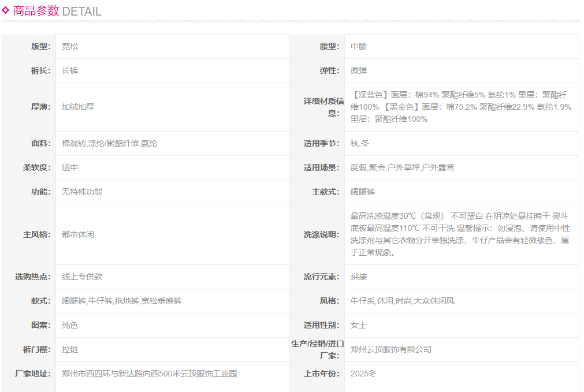The image size is (584, 392).
Task: Click the 上市年份 value 2025冬
Action: point(363,374)
